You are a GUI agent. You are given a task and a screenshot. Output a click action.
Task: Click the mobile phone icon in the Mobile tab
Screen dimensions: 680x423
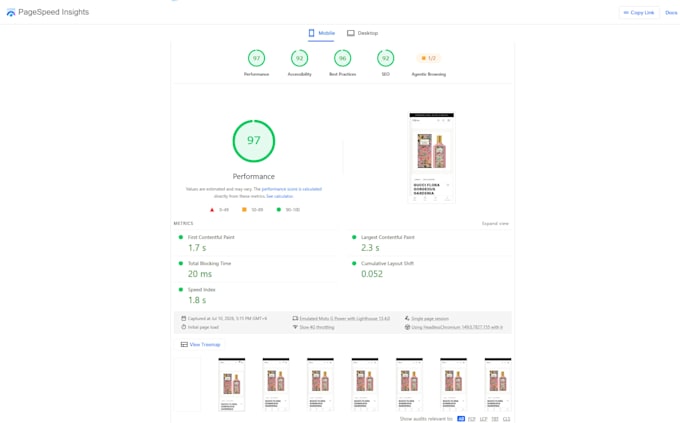point(311,33)
